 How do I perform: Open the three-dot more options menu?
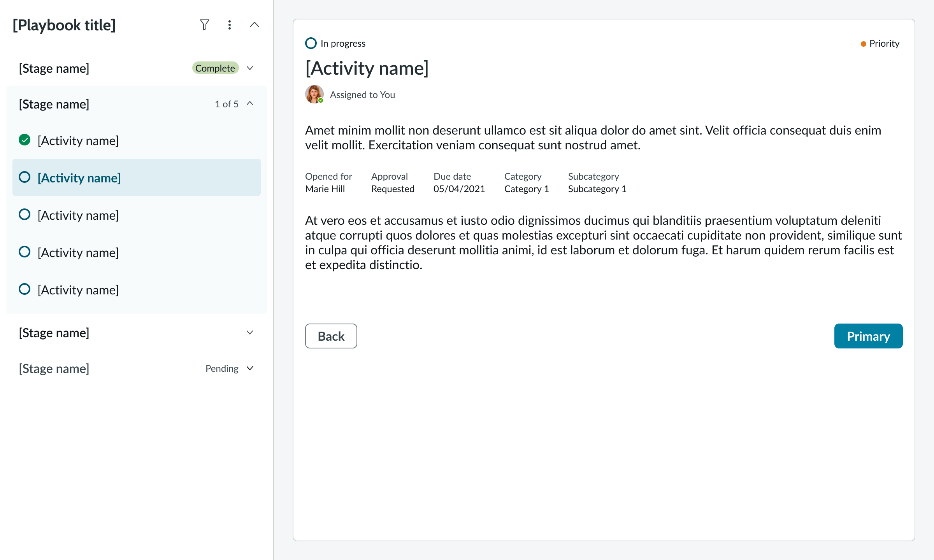(230, 25)
